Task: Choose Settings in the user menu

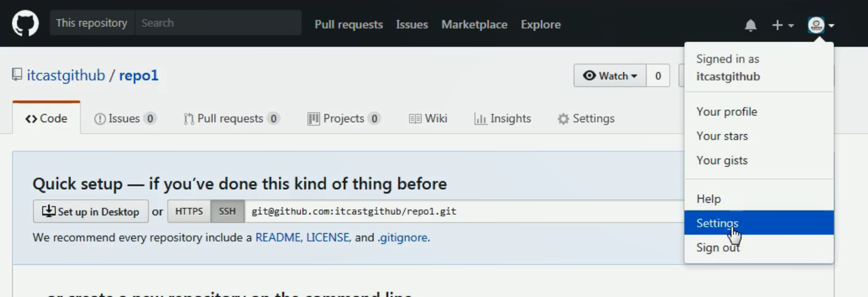Action: 759,222
